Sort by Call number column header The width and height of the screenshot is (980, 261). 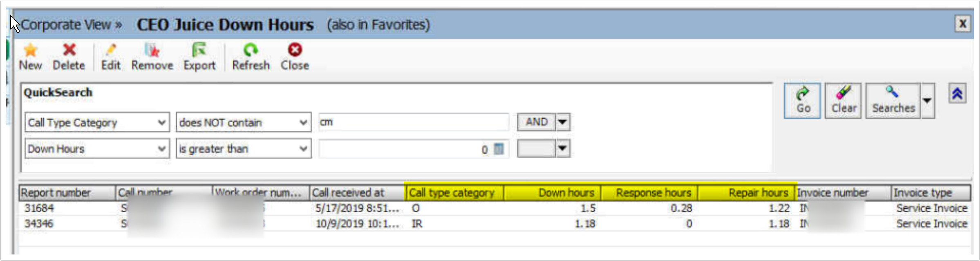(164, 193)
